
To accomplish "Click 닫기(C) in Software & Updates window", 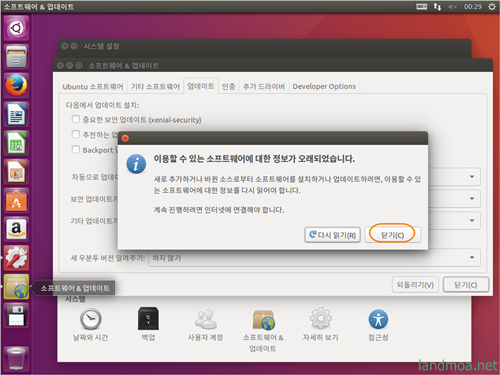I will pos(466,285).
